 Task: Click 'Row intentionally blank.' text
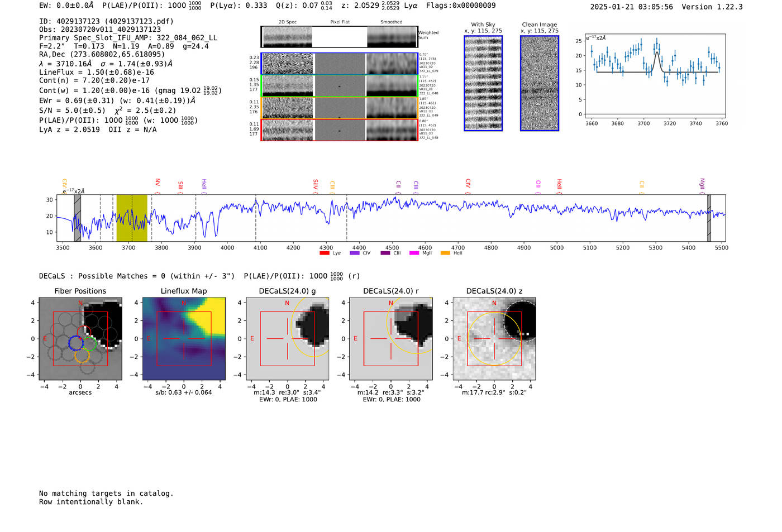coord(91,502)
